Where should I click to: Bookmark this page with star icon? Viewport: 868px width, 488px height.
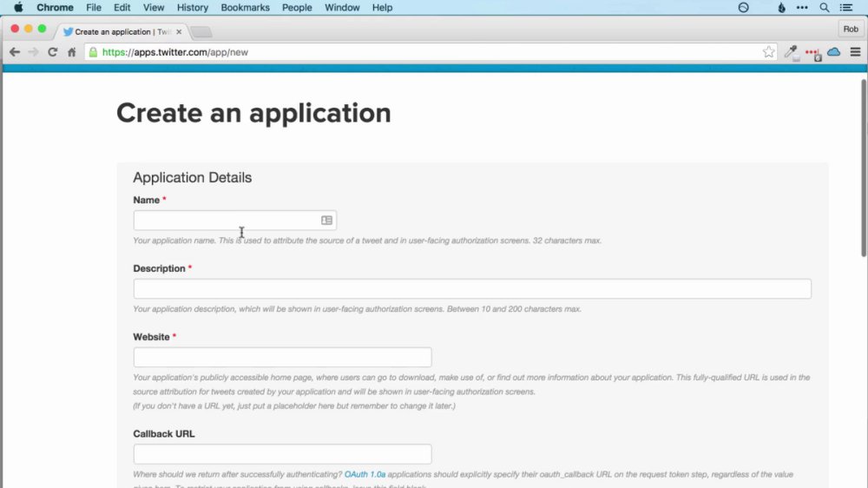768,52
